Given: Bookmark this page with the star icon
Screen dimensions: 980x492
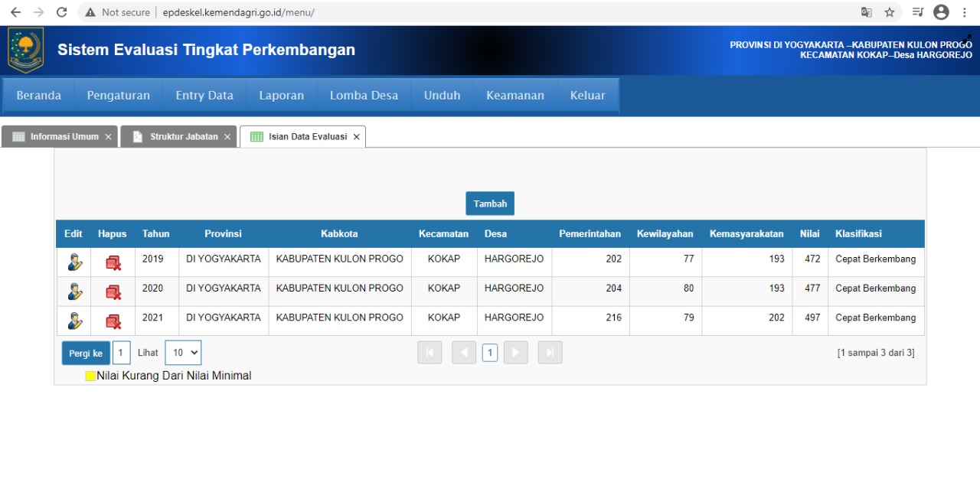Looking at the screenshot, I should point(890,12).
